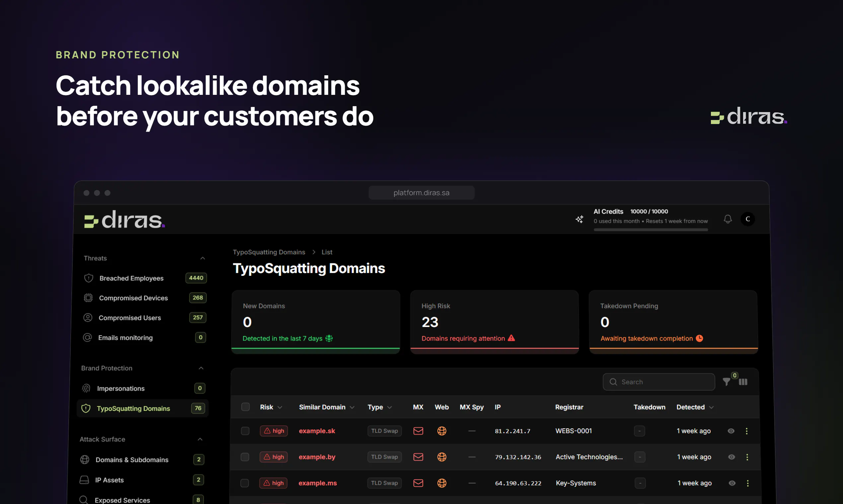843x504 pixels.
Task: Sort by the Type column arrow
Action: (390, 407)
